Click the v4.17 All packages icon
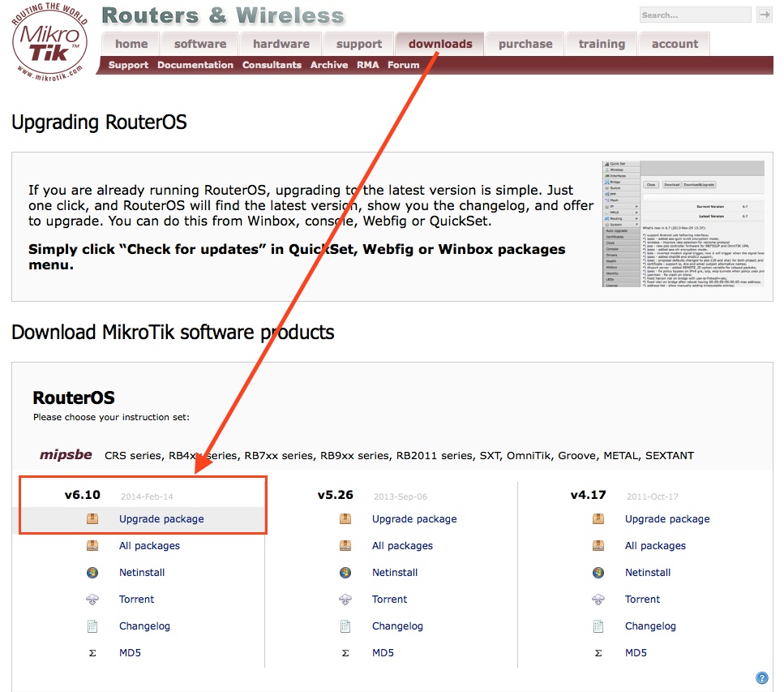 coord(598,545)
